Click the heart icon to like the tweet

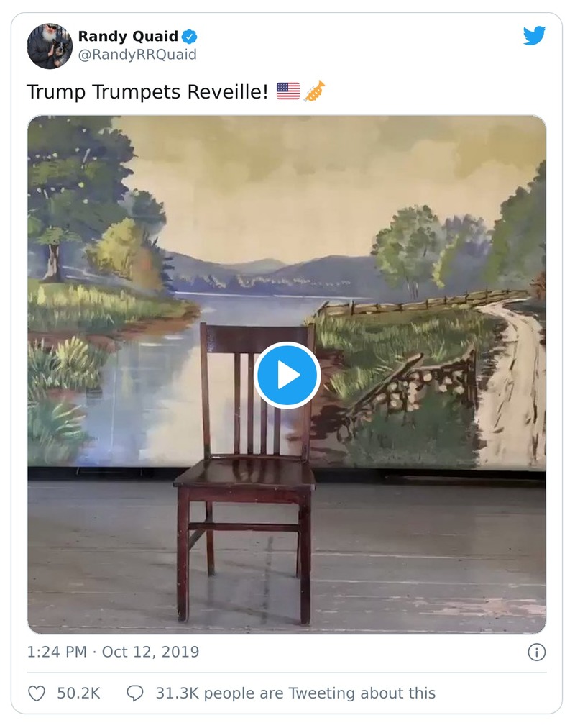[x=37, y=693]
